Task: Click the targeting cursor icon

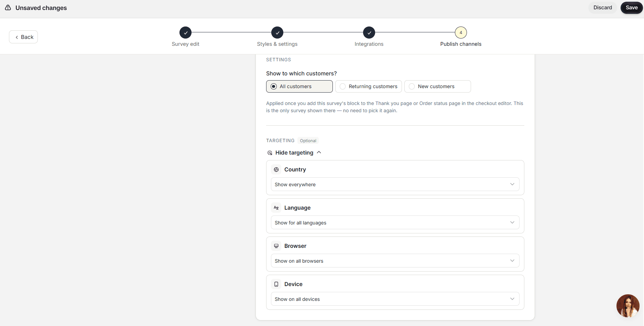Action: (270, 153)
